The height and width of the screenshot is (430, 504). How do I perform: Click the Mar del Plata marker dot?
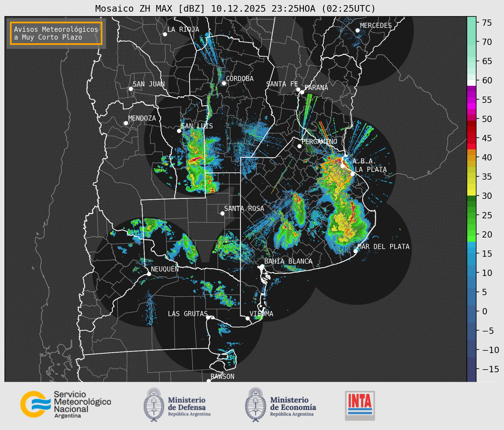click(x=355, y=251)
